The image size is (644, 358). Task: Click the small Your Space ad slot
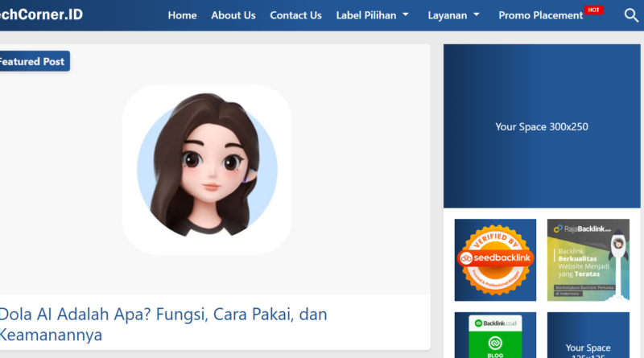coord(588,335)
